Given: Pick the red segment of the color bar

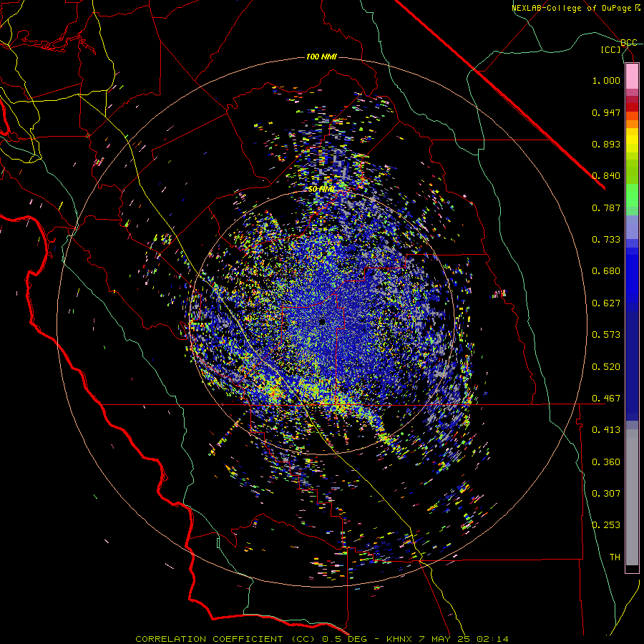Looking at the screenshot, I should [632, 107].
